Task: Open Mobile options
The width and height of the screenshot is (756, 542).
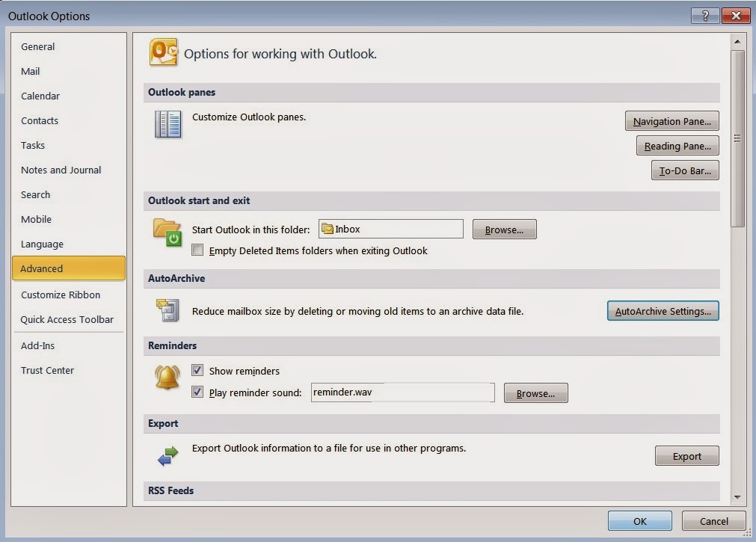Action: pos(69,219)
